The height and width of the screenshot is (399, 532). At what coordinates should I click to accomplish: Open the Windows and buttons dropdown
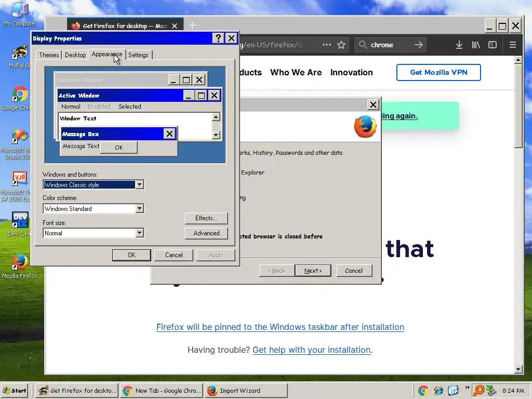[139, 184]
